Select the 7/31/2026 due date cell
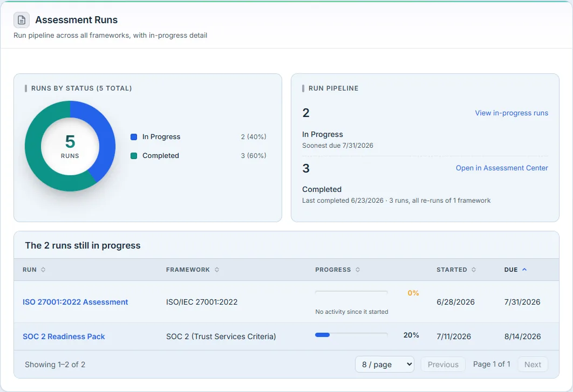Viewport: 573px width, 392px height. tap(522, 302)
